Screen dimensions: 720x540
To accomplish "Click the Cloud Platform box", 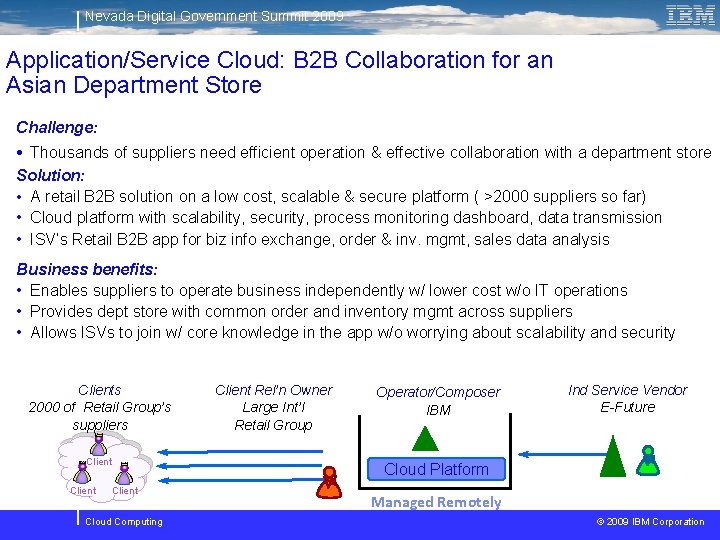I will (436, 469).
